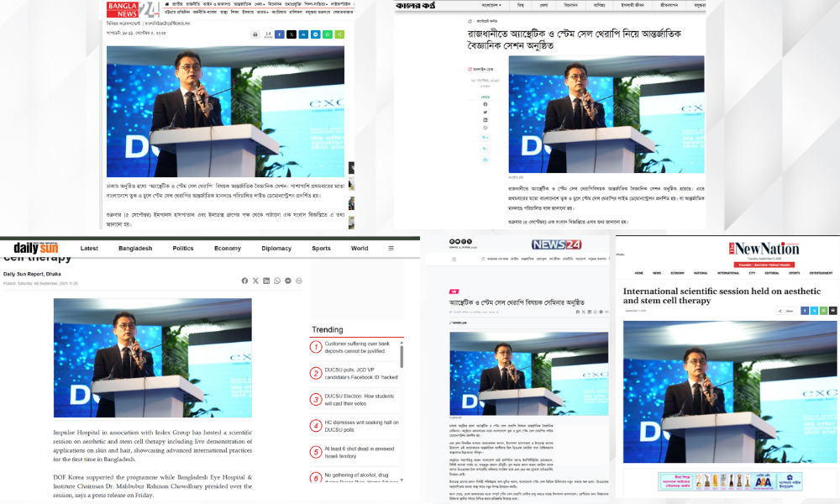Image resolution: width=840 pixels, height=504 pixels.
Task: Click the Daily Sun article photo
Action: click(x=153, y=358)
